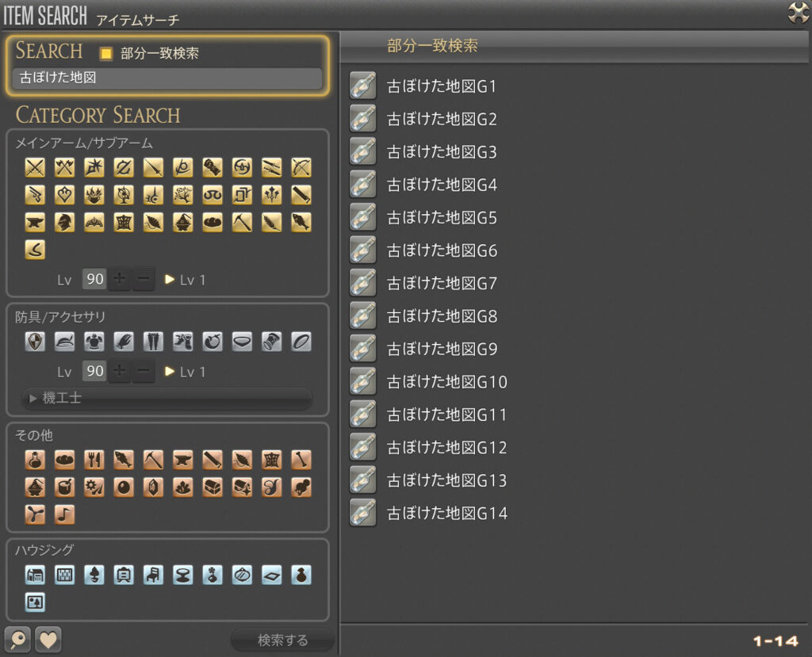
Task: Choose the ring accessory category icon
Action: (x=301, y=342)
